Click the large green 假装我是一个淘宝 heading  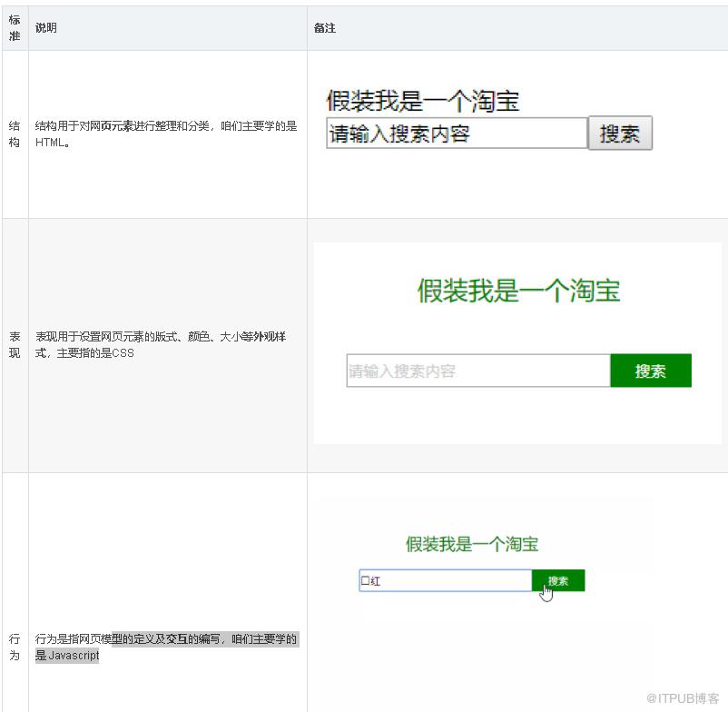(x=518, y=291)
